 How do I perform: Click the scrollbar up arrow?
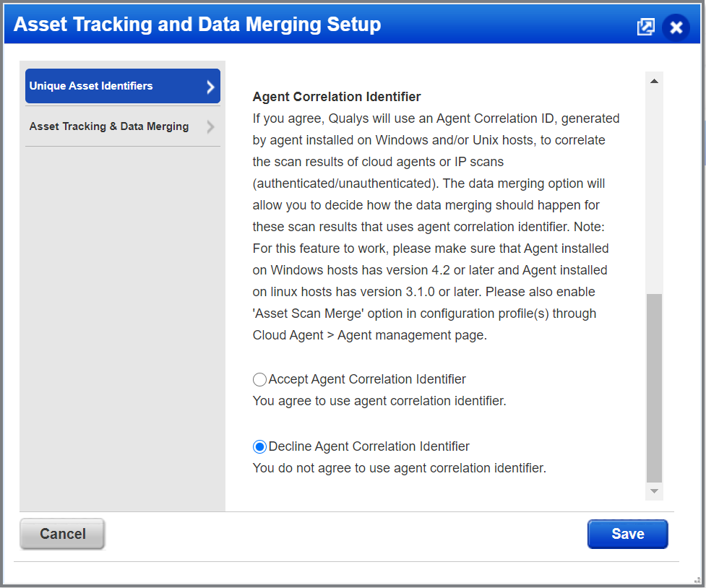(654, 81)
